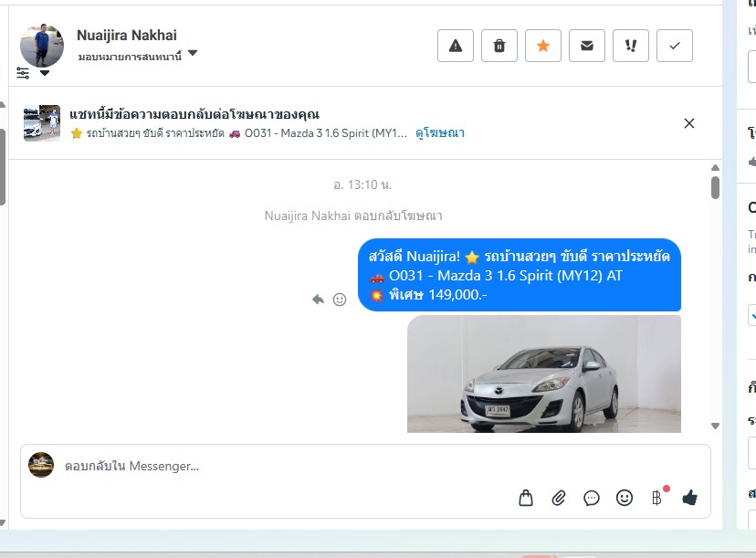Click the spam warning triangle button
The width and height of the screenshot is (756, 558).
(x=455, y=46)
